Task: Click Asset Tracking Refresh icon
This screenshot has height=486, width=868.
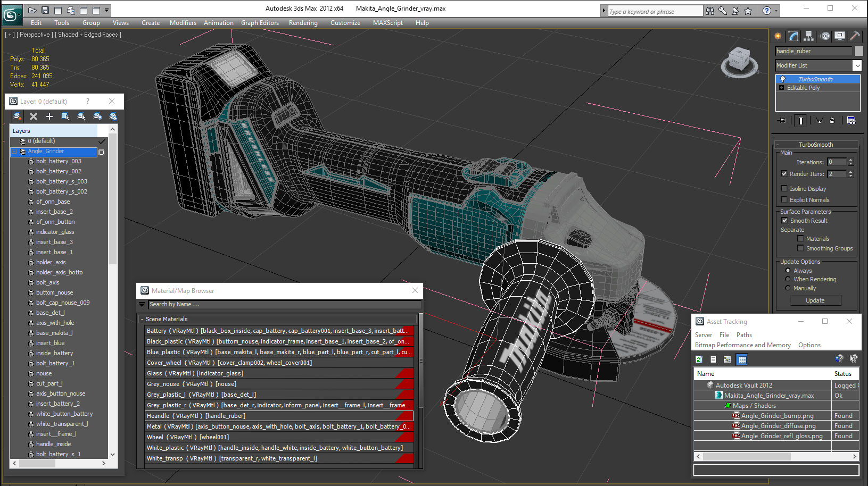Action: coord(699,360)
